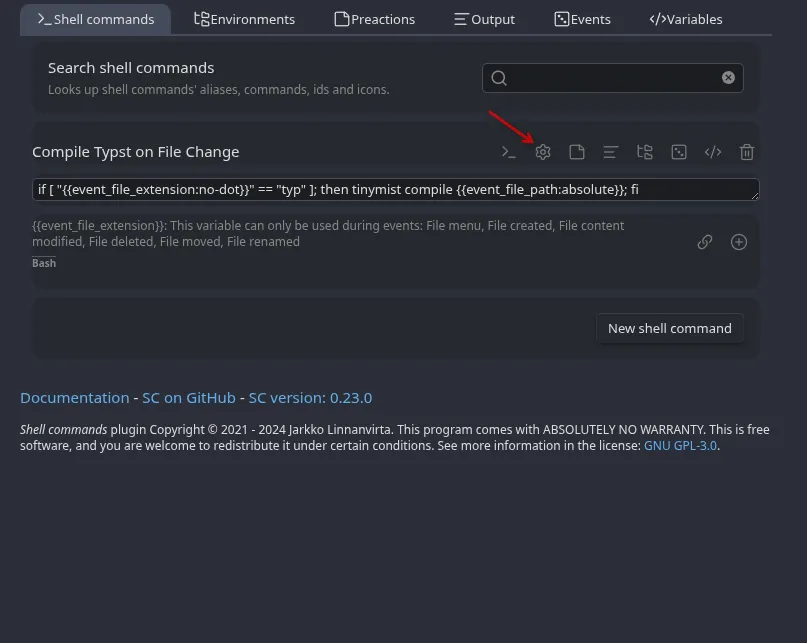
Task: Create a new shell command
Action: (x=669, y=328)
